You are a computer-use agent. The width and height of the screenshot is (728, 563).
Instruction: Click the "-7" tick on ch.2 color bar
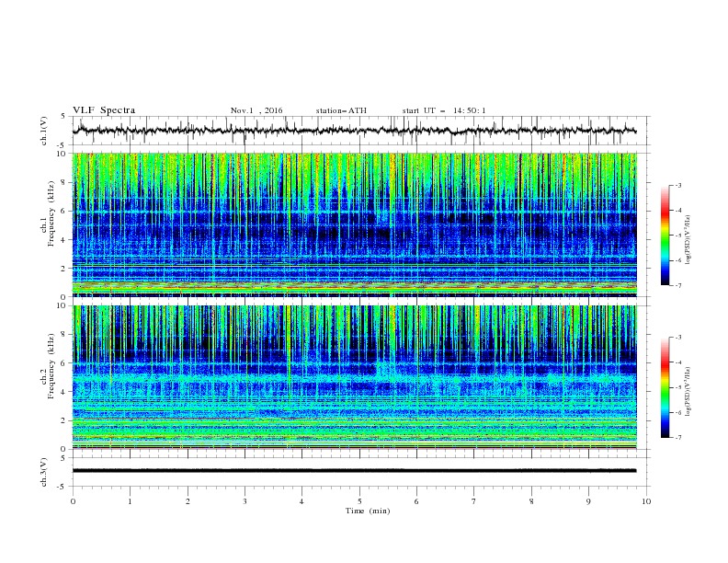click(x=677, y=438)
